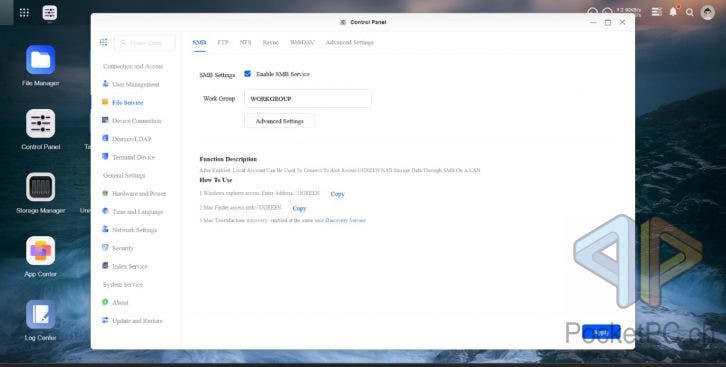The image size is (726, 367).
Task: Click the search magnifier in top bar
Action: 690,12
